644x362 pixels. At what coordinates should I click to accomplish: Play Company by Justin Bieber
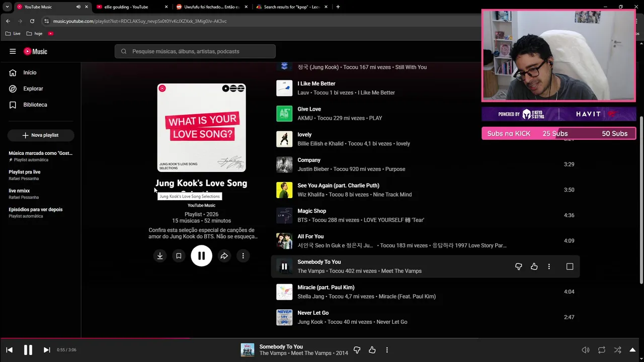[x=284, y=164]
